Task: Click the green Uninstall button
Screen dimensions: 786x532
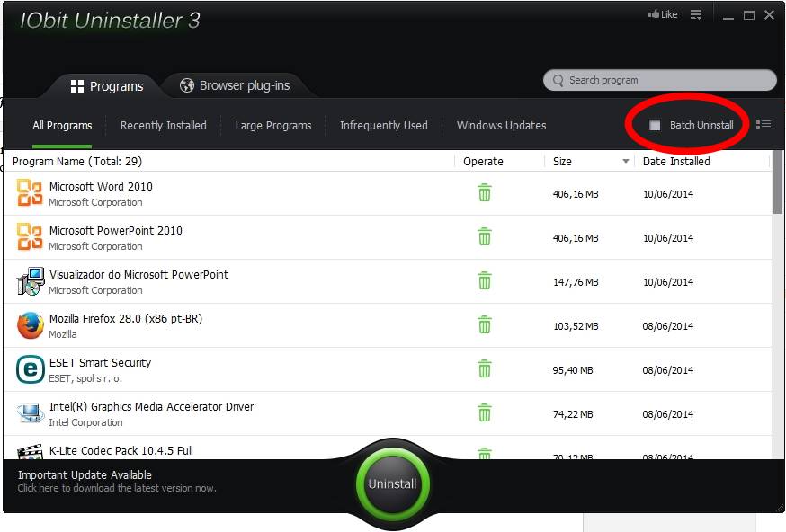Action: point(392,483)
